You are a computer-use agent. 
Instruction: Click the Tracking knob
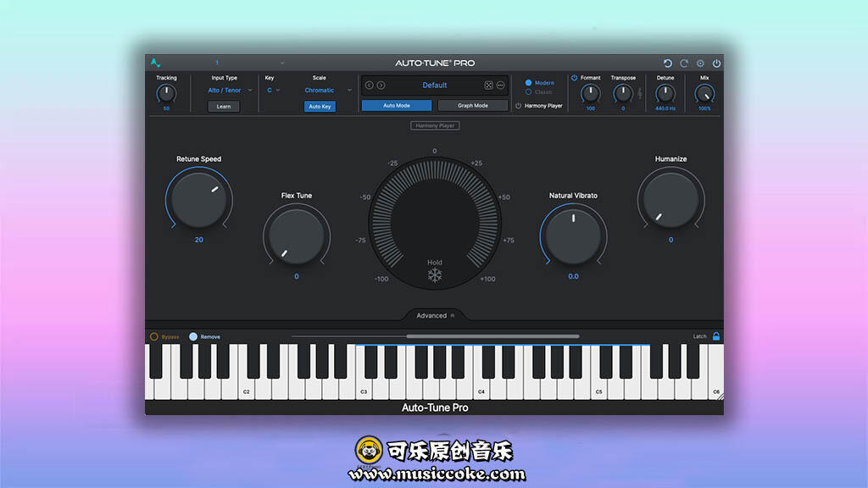[x=166, y=93]
